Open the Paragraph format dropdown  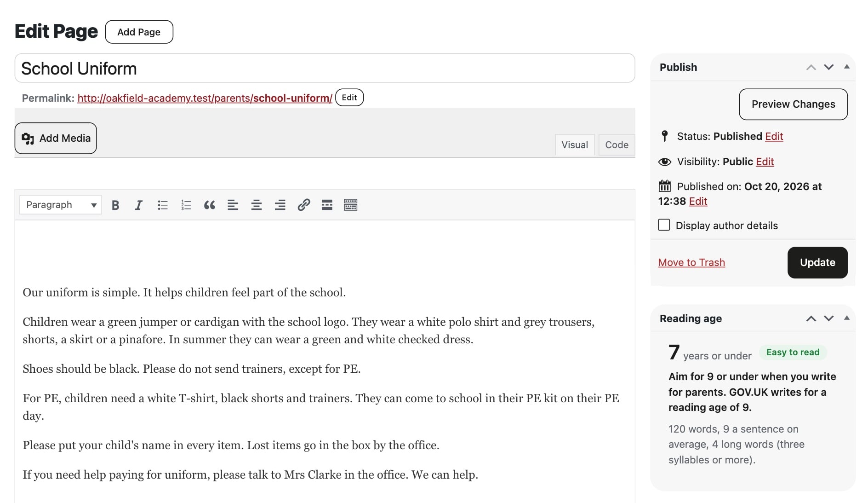coord(60,205)
